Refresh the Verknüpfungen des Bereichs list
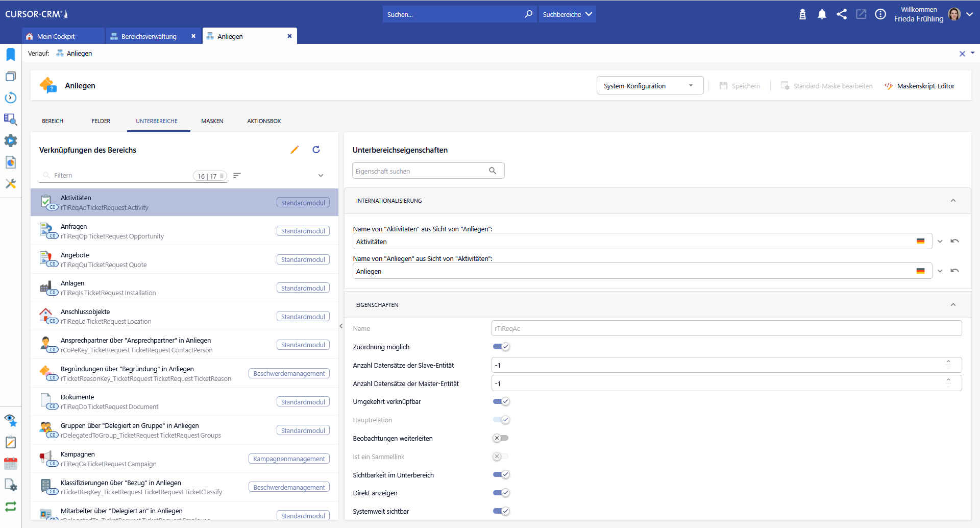The image size is (980, 528). pyautogui.click(x=316, y=150)
